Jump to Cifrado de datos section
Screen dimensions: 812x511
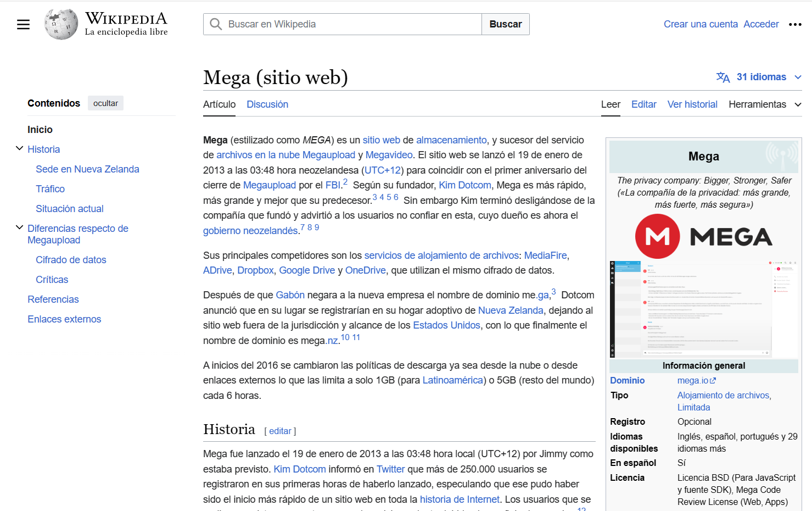click(71, 260)
